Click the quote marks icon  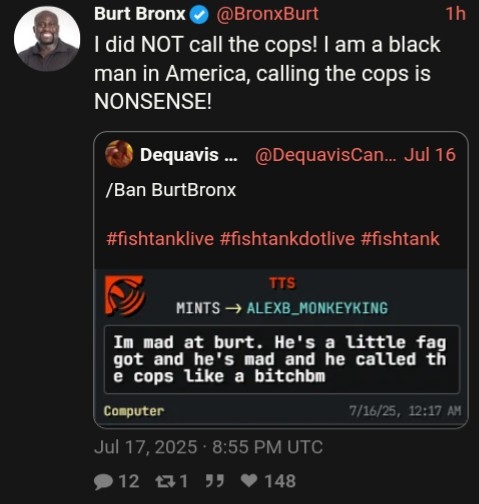click(214, 481)
